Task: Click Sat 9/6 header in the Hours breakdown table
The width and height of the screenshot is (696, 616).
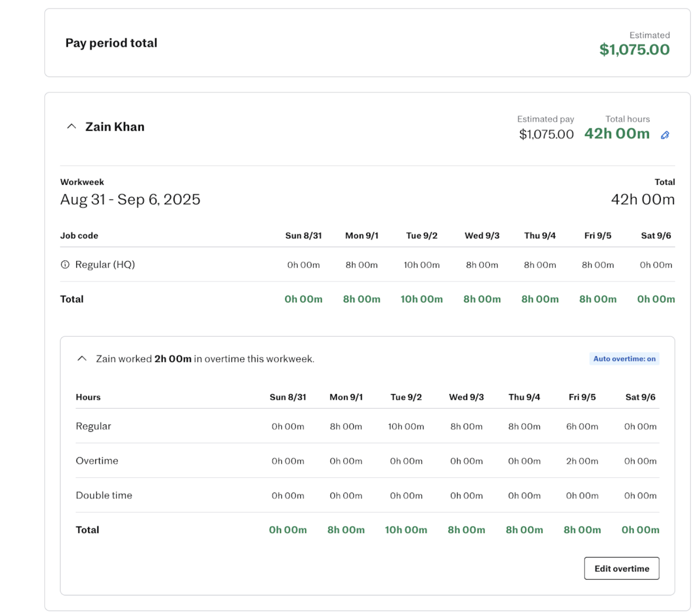Action: click(640, 397)
